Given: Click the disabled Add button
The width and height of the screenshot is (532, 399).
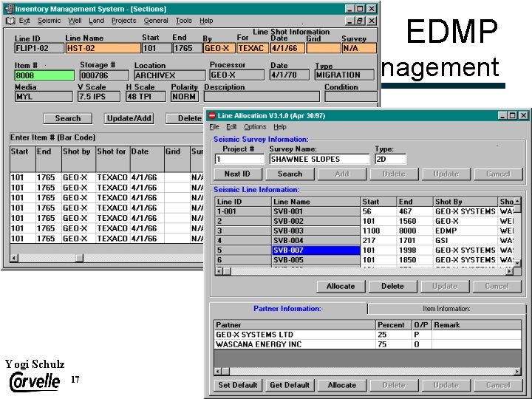Looking at the screenshot, I should click(x=342, y=174).
